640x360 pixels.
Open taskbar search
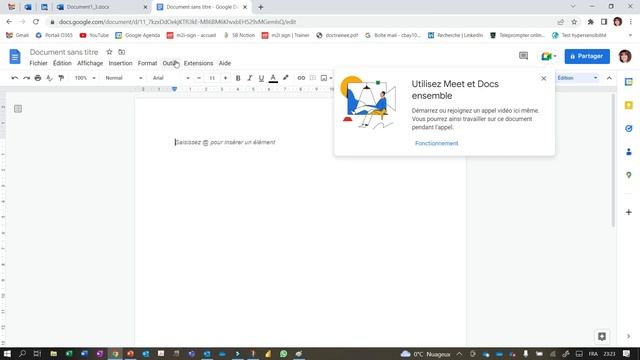pyautogui.click(x=22, y=354)
